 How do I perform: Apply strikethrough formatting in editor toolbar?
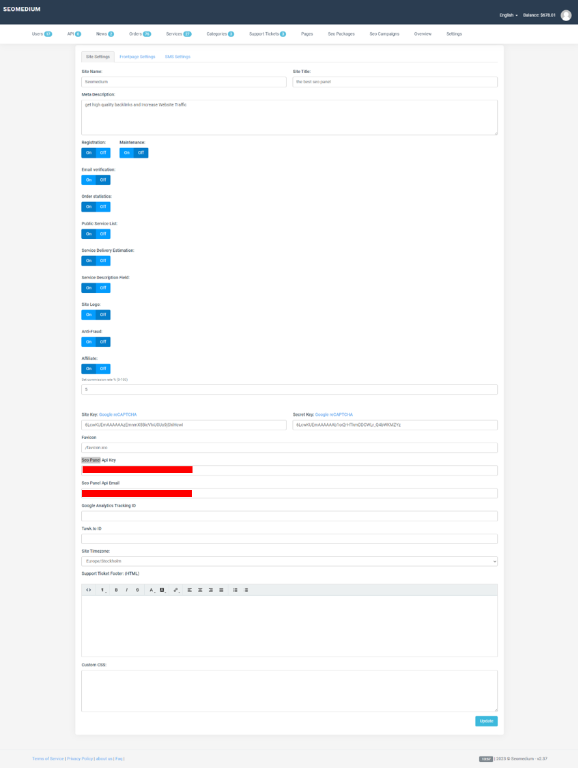tap(138, 590)
